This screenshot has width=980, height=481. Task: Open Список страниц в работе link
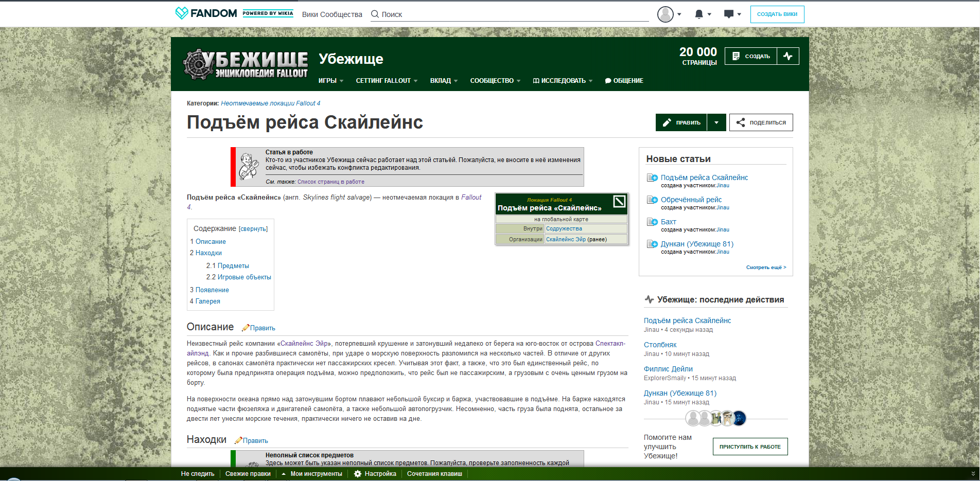(331, 182)
